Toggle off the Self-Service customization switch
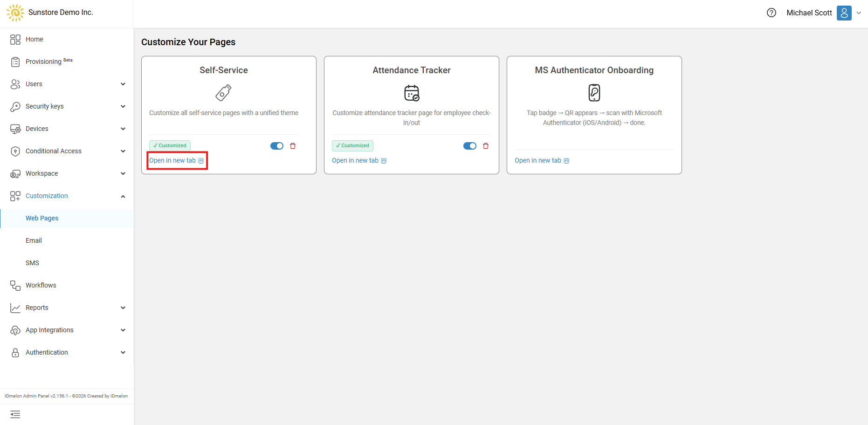Image resolution: width=868 pixels, height=425 pixels. 277,146
